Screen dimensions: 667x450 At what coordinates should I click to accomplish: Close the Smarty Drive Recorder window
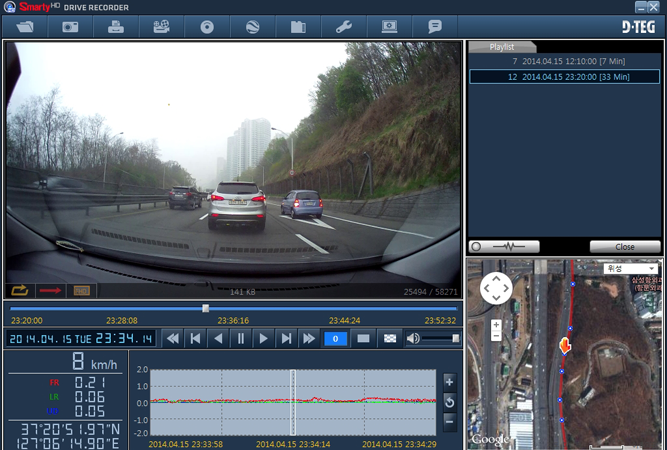point(653,7)
